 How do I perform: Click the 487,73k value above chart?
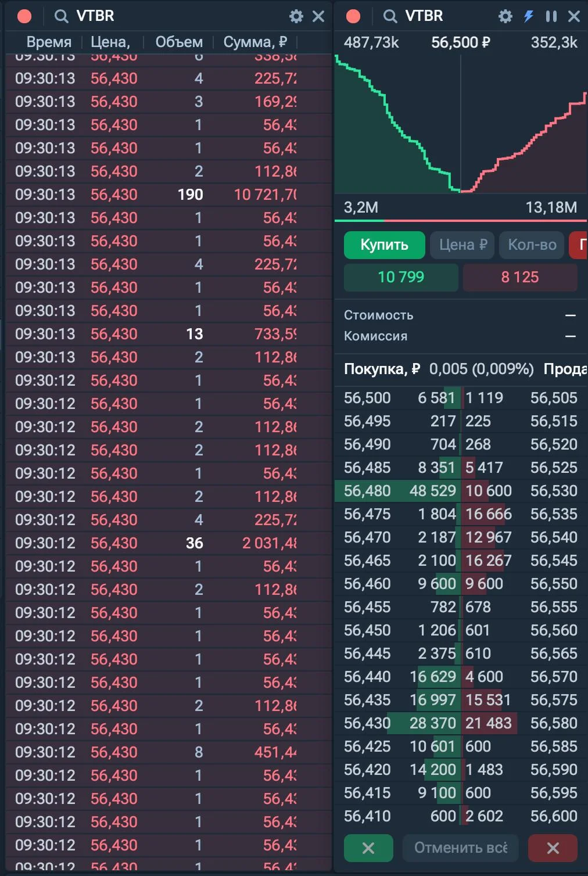[x=371, y=42]
